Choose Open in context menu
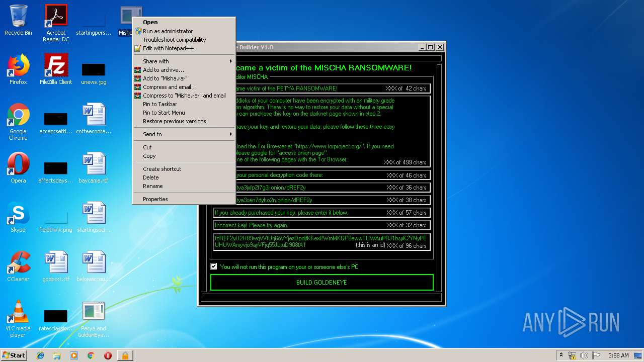 [x=184, y=22]
